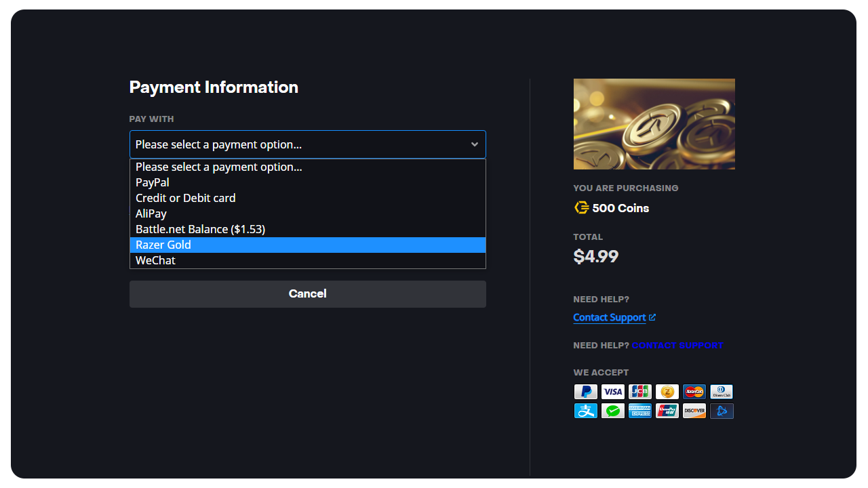Click the Discover card icon

(694, 411)
